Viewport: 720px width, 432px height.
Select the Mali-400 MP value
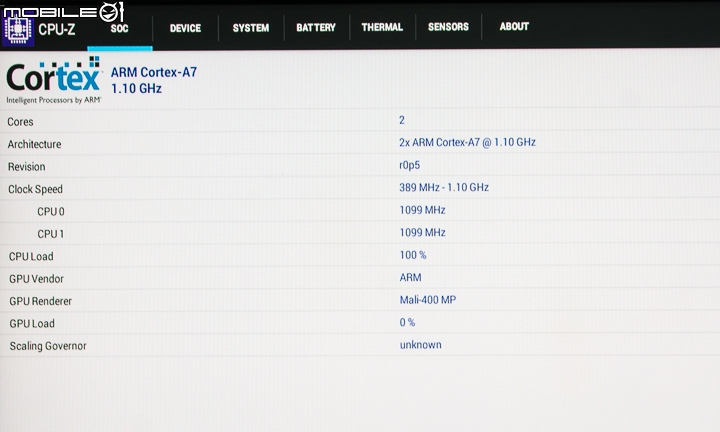pyautogui.click(x=428, y=300)
